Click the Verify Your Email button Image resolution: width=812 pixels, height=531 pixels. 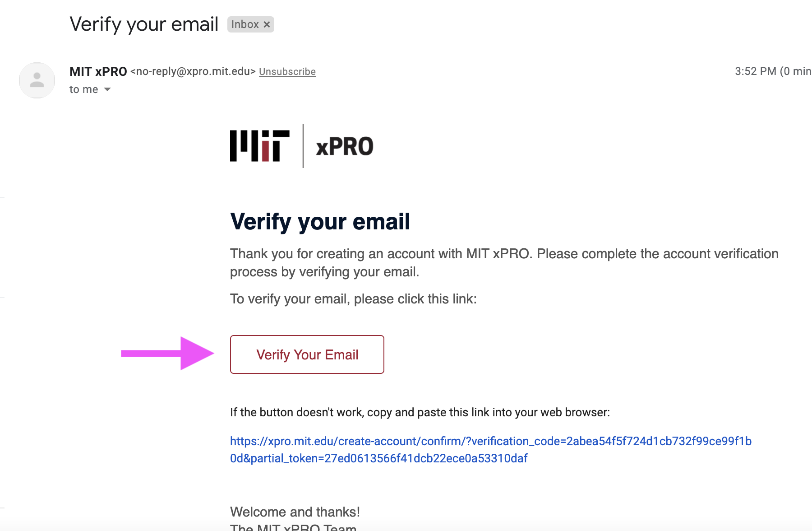[307, 354]
